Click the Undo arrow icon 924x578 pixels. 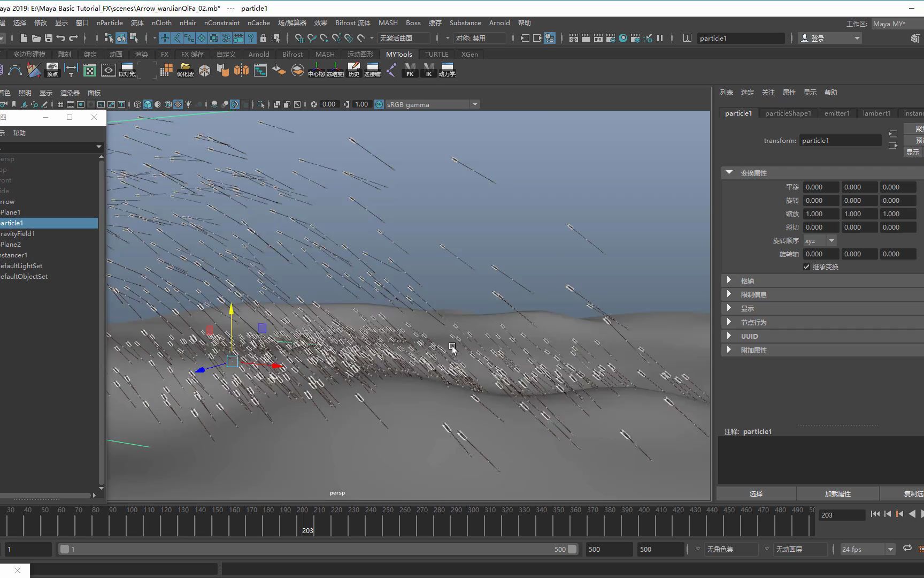(x=61, y=38)
